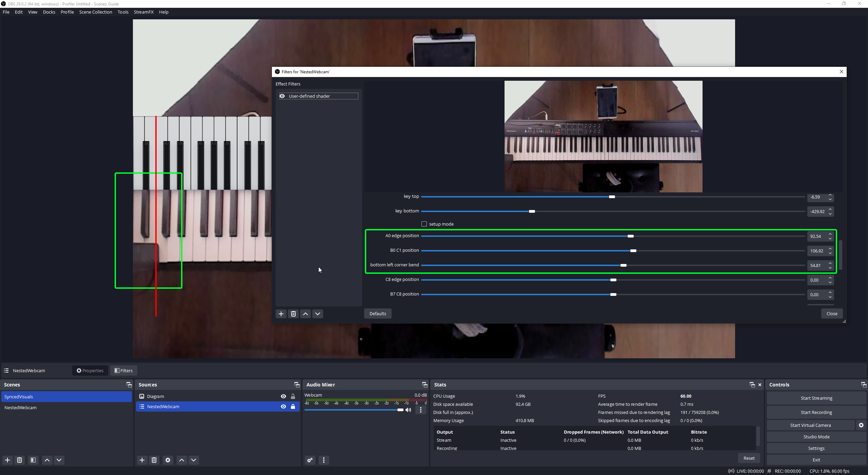
Task: Open Webcam audio three-dot options menu
Action: point(421,410)
